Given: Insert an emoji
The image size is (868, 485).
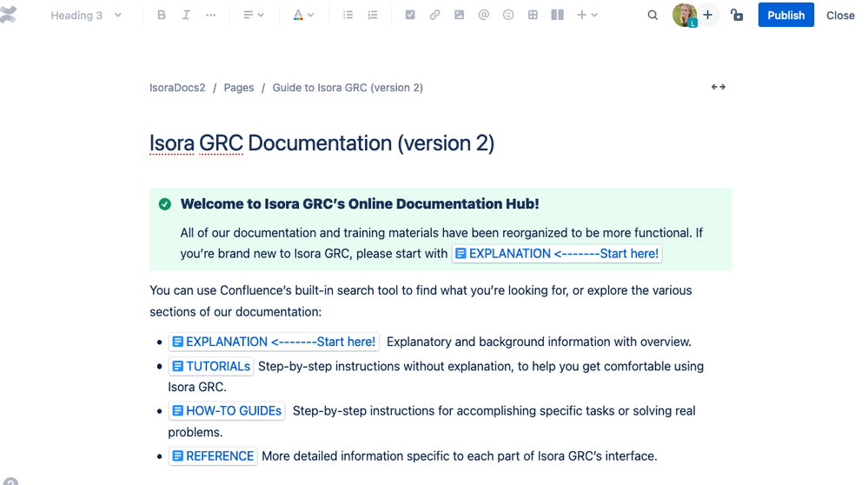Looking at the screenshot, I should (508, 15).
